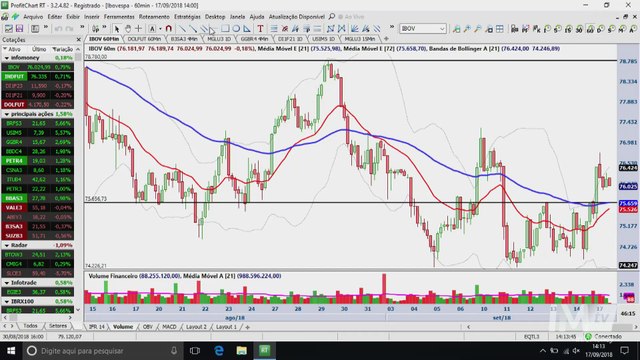Open the Estratégias menu
The image size is (640, 360).
[x=187, y=17]
